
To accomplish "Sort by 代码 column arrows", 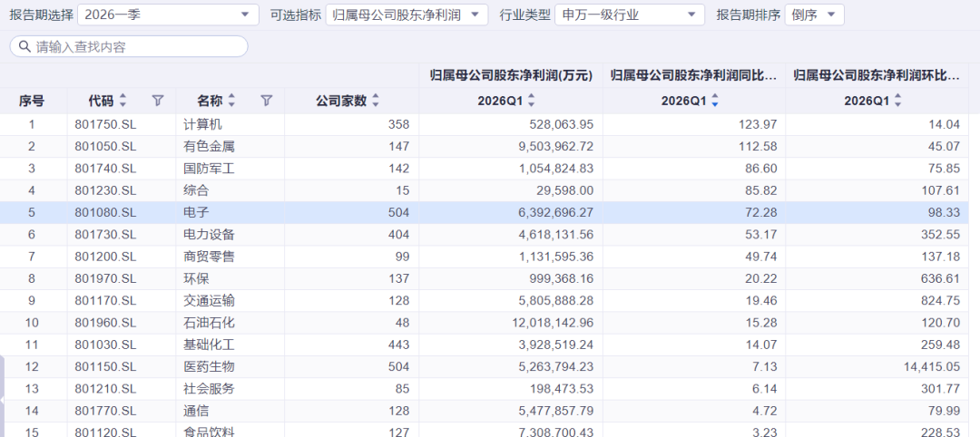I will click(x=123, y=101).
